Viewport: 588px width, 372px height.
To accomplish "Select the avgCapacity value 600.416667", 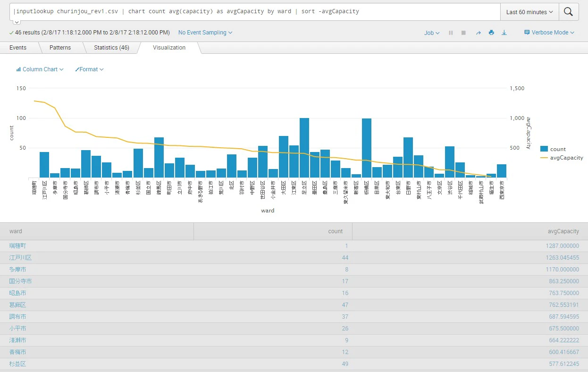I will [x=564, y=352].
